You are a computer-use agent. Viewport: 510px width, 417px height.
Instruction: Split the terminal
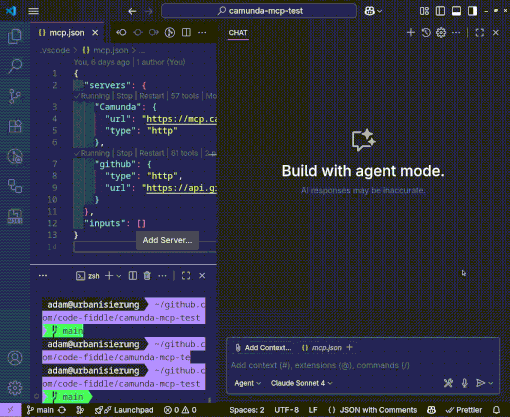(133, 276)
